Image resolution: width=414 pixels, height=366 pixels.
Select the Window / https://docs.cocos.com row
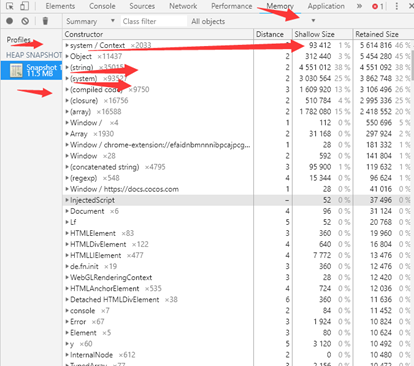pyautogui.click(x=237, y=189)
